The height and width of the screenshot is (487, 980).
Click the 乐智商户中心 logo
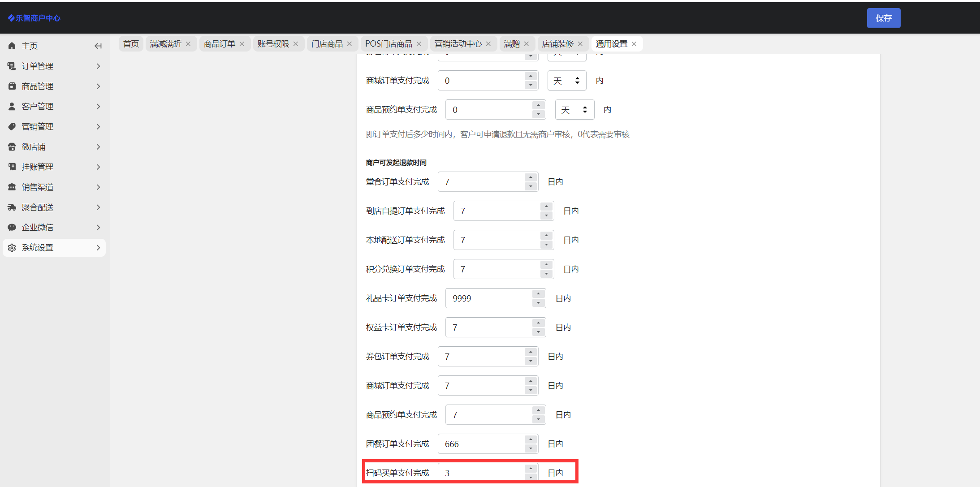(x=34, y=18)
